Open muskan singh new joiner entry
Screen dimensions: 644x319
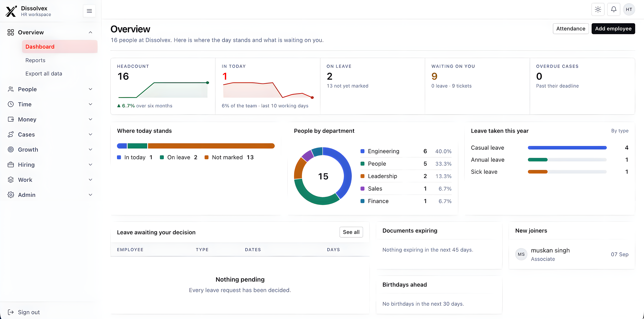572,254
